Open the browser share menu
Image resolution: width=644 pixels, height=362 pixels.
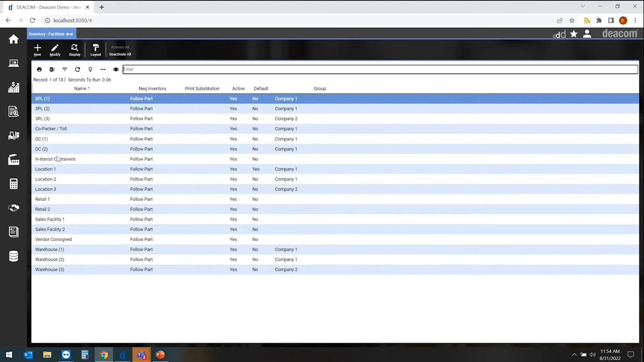(560, 20)
